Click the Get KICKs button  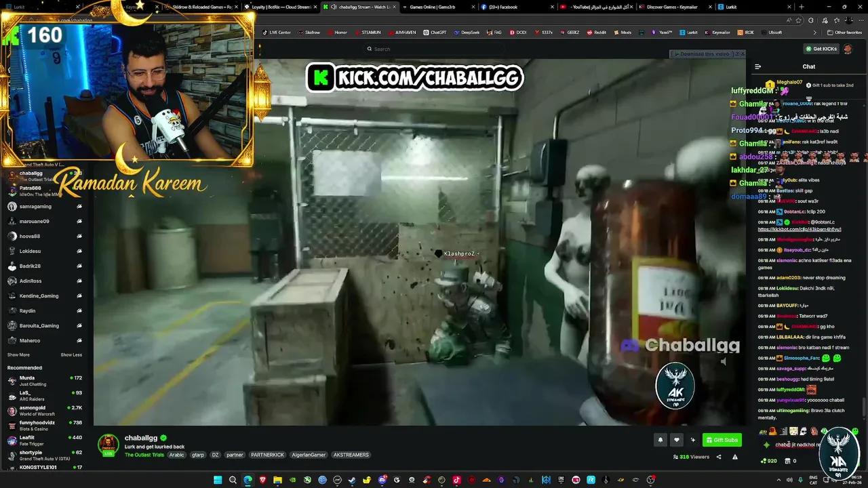coord(821,49)
